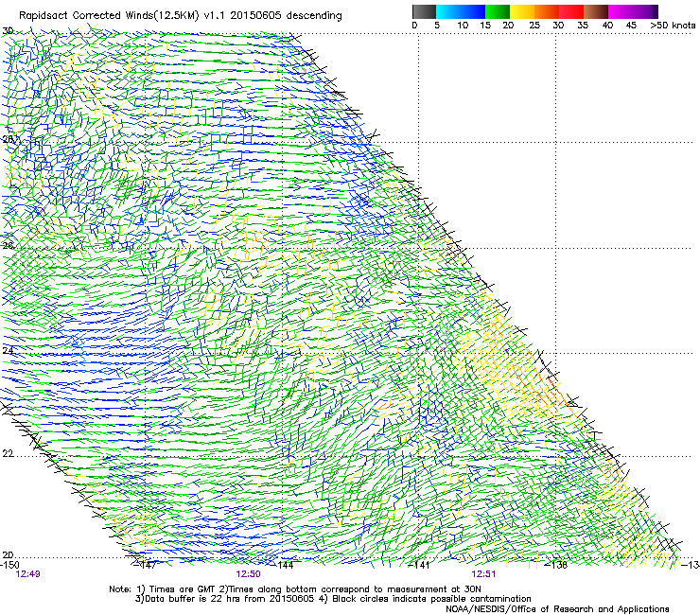The width and height of the screenshot is (700, 615).
Task: Click the longitude label '-144'
Action: [x=283, y=565]
